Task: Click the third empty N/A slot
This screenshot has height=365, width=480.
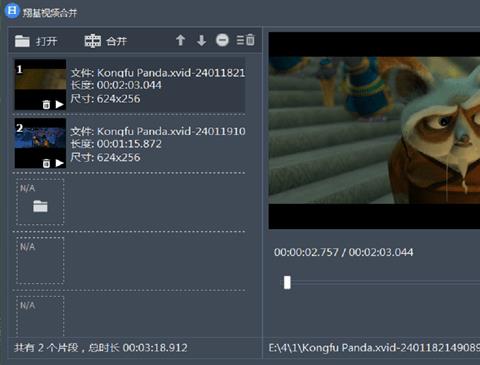Action: click(x=40, y=316)
